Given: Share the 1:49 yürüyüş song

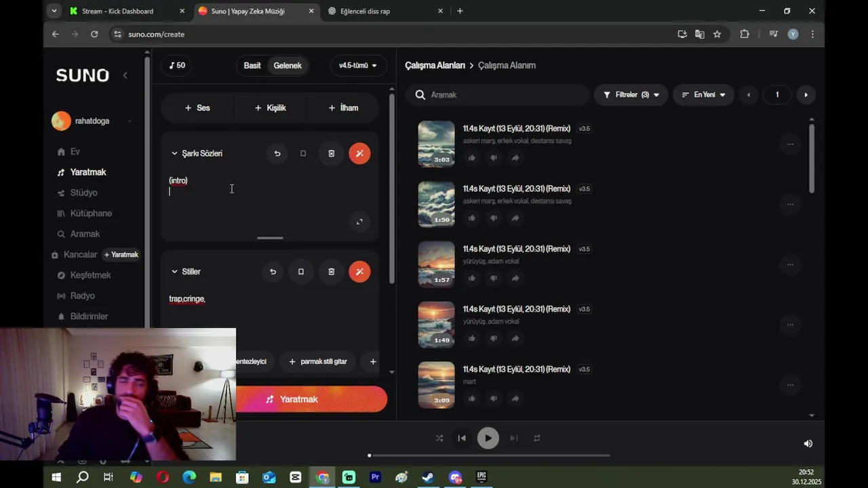Looking at the screenshot, I should pyautogui.click(x=515, y=339).
